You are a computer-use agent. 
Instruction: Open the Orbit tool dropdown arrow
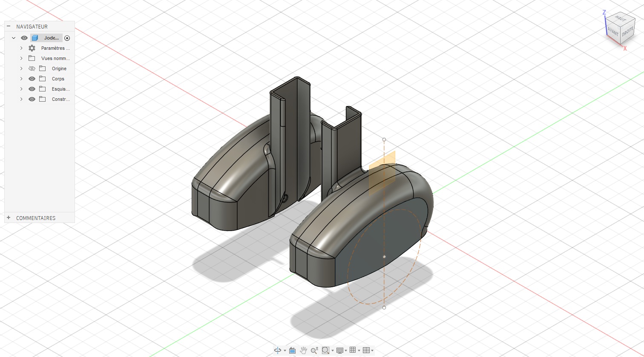(285, 351)
